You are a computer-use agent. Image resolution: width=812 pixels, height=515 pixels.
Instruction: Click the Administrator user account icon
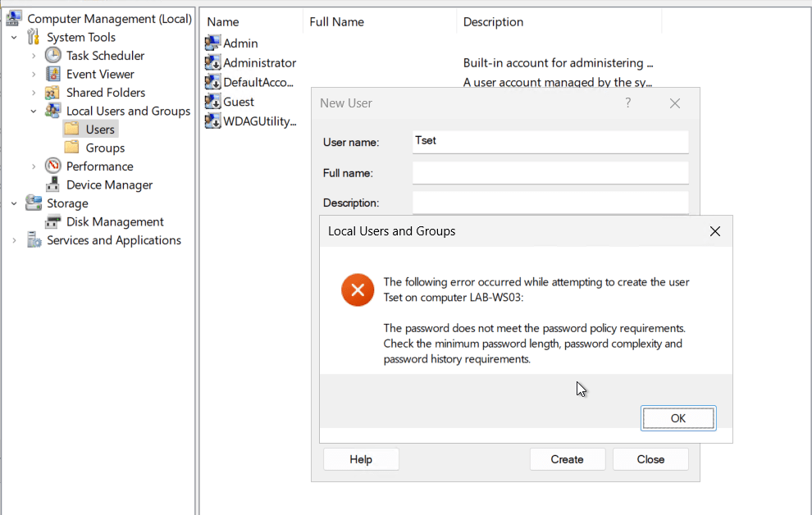pyautogui.click(x=212, y=63)
